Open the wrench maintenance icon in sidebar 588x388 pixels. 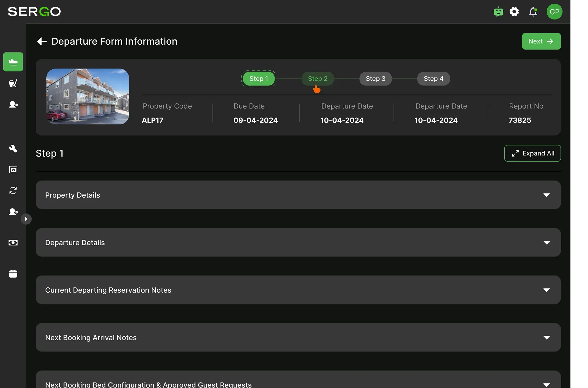pos(13,149)
